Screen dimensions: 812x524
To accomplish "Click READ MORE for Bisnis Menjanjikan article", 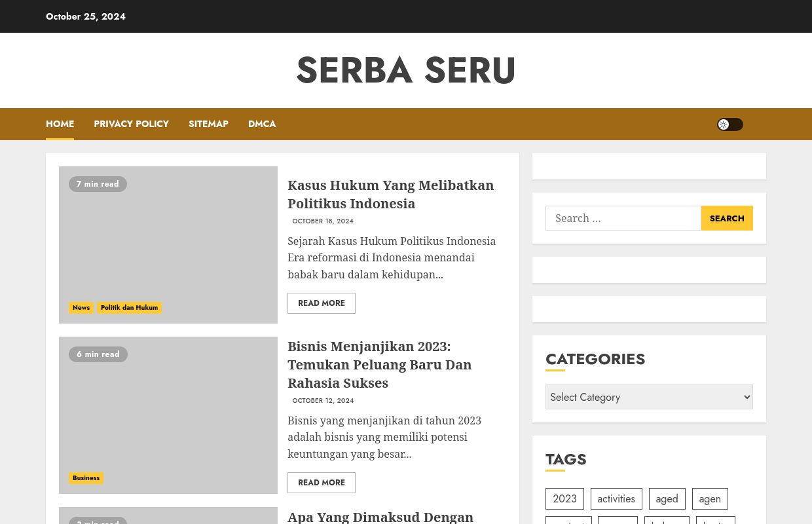I will pyautogui.click(x=322, y=483).
